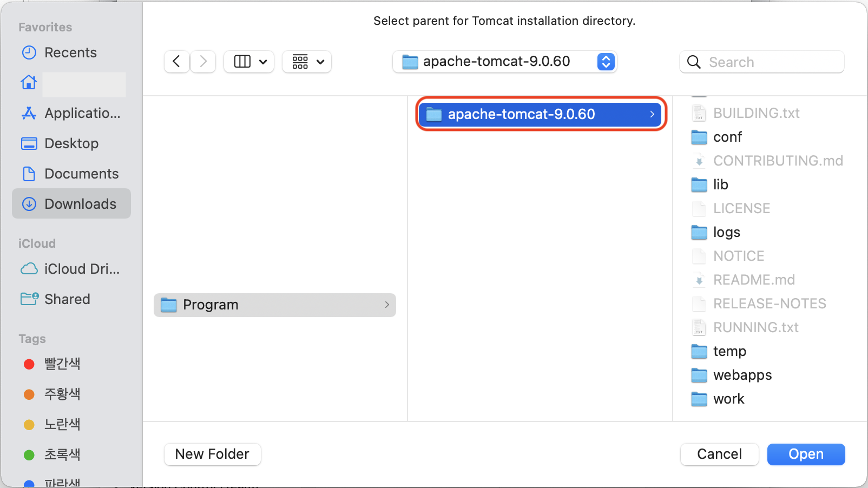Click the magnifier icon in the search box

coord(694,62)
